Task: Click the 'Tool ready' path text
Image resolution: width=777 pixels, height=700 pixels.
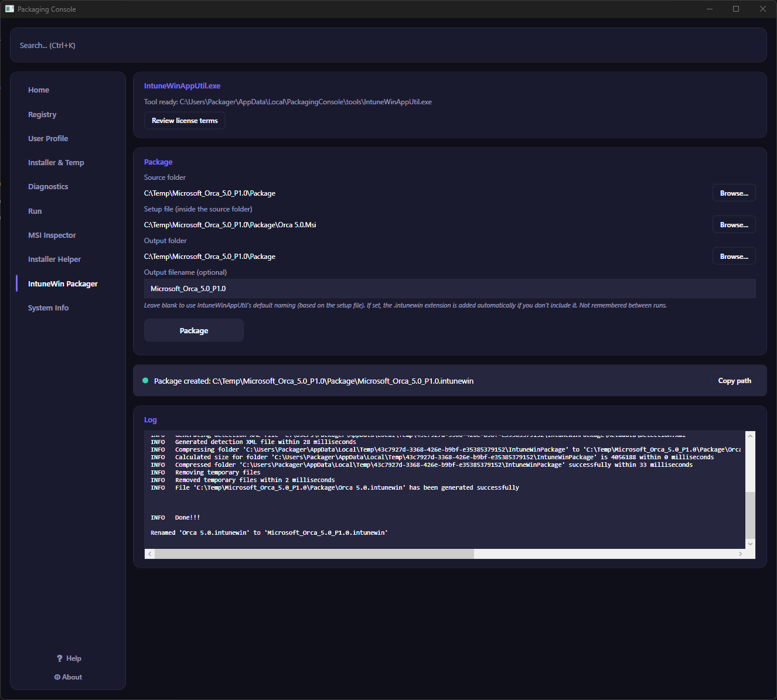Action: pyautogui.click(x=288, y=102)
